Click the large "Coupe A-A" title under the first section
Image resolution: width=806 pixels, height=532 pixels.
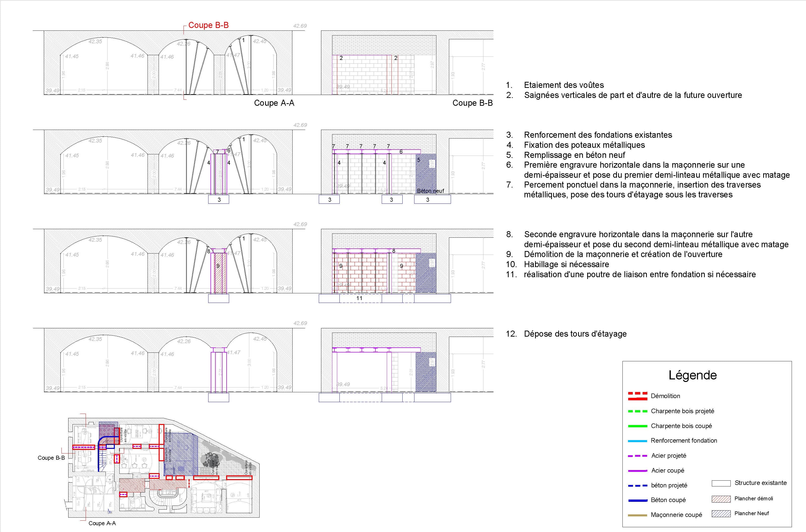pos(274,103)
